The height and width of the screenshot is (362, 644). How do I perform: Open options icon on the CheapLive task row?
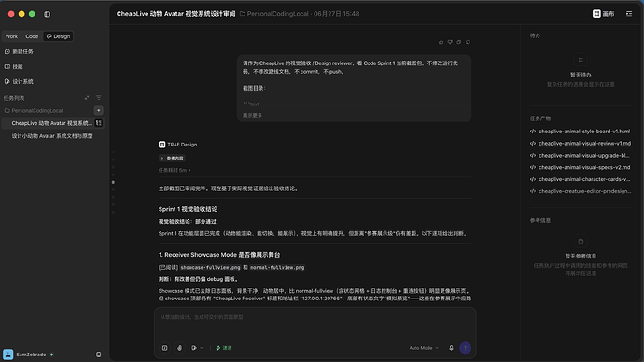pyautogui.click(x=99, y=123)
